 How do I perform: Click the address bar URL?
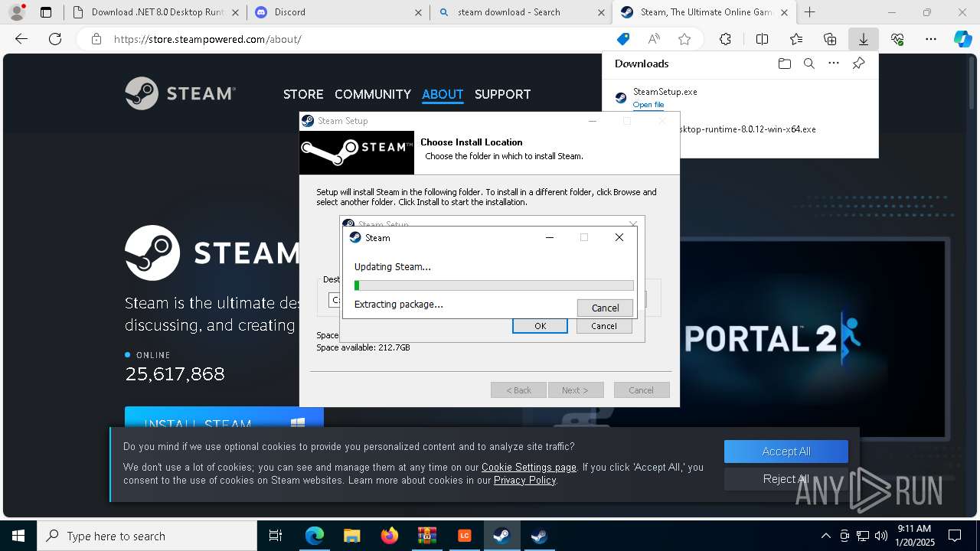[207, 39]
